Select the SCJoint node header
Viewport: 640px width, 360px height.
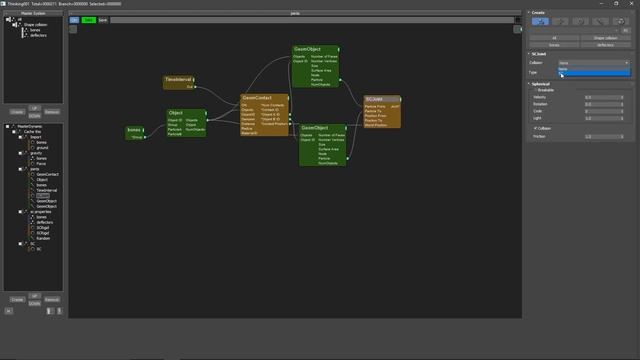tap(382, 99)
